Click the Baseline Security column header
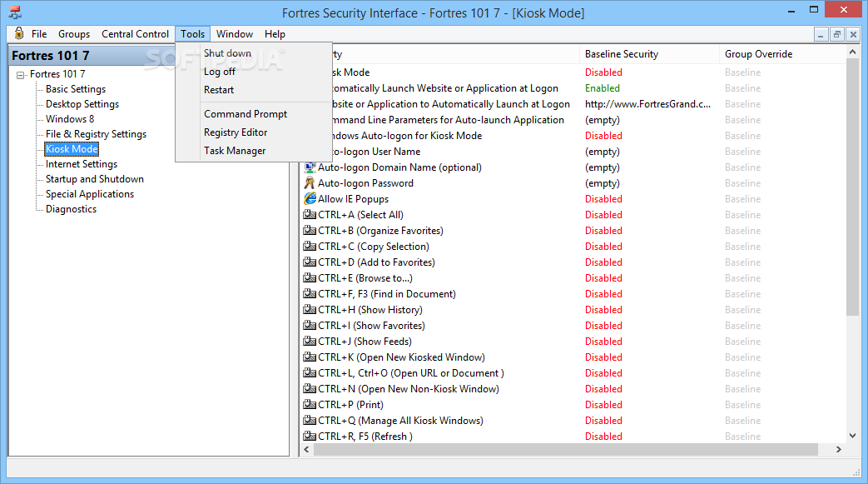 649,54
